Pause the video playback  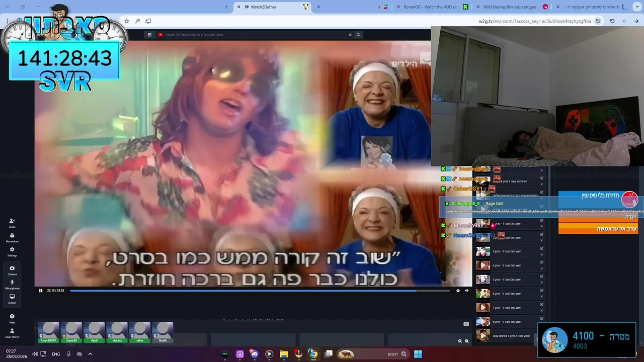pos(41,290)
